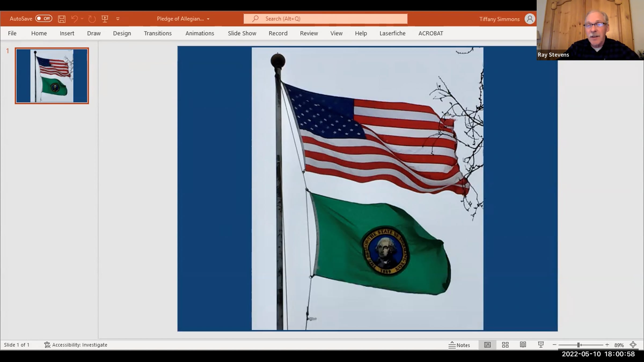Click Ray Stevens video participant tile
The width and height of the screenshot is (644, 362).
tap(590, 30)
